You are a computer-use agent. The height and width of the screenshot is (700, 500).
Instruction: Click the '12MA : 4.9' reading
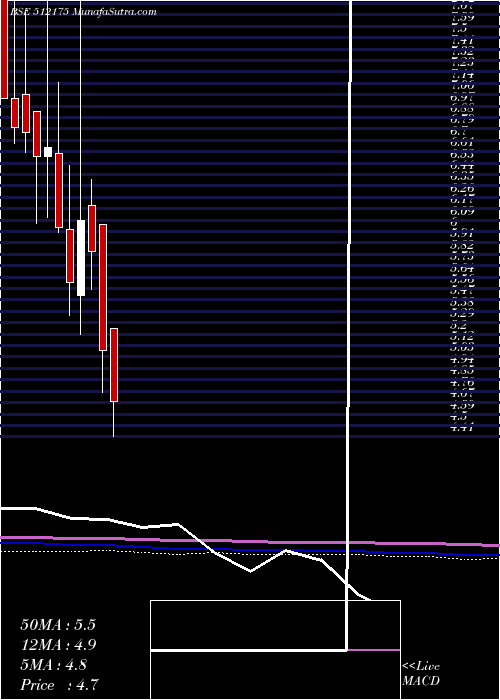point(58,645)
